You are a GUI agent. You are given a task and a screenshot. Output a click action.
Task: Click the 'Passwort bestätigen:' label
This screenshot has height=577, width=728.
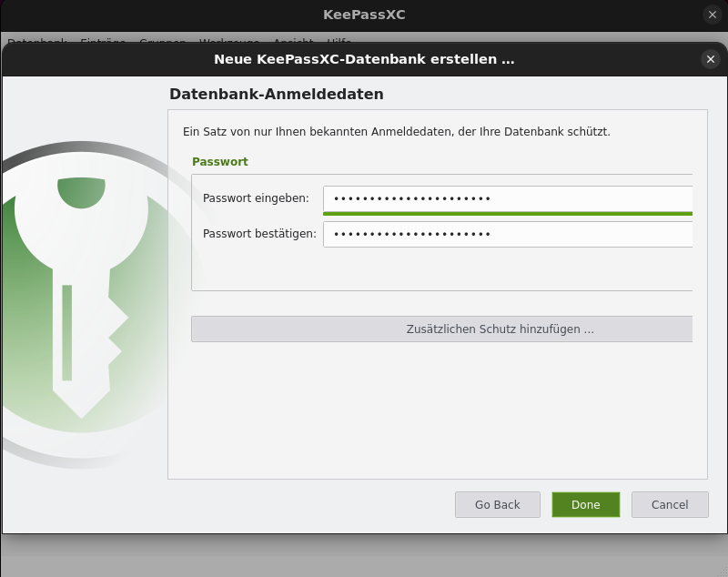259,234
